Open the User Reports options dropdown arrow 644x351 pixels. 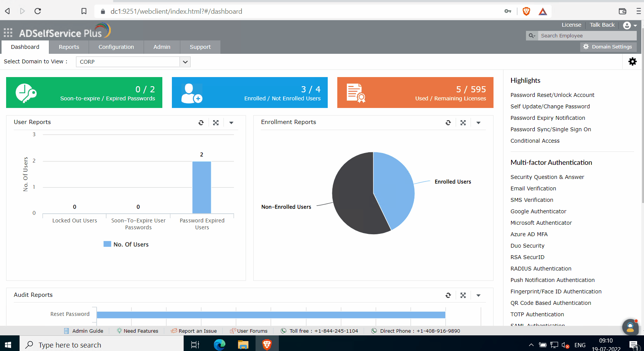[x=231, y=123]
